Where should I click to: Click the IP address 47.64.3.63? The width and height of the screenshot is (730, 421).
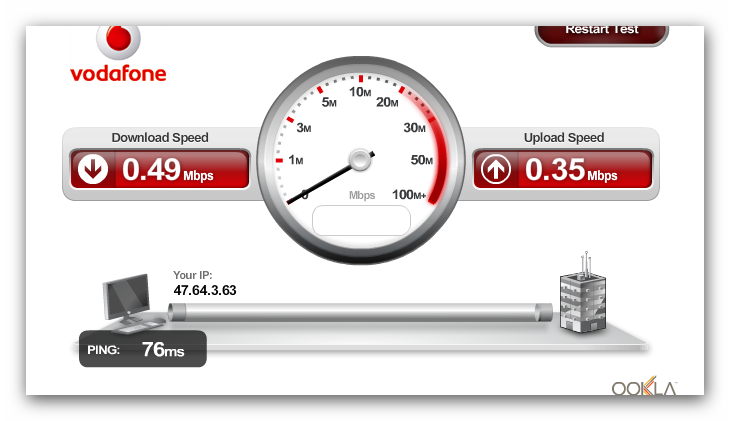pyautogui.click(x=205, y=290)
